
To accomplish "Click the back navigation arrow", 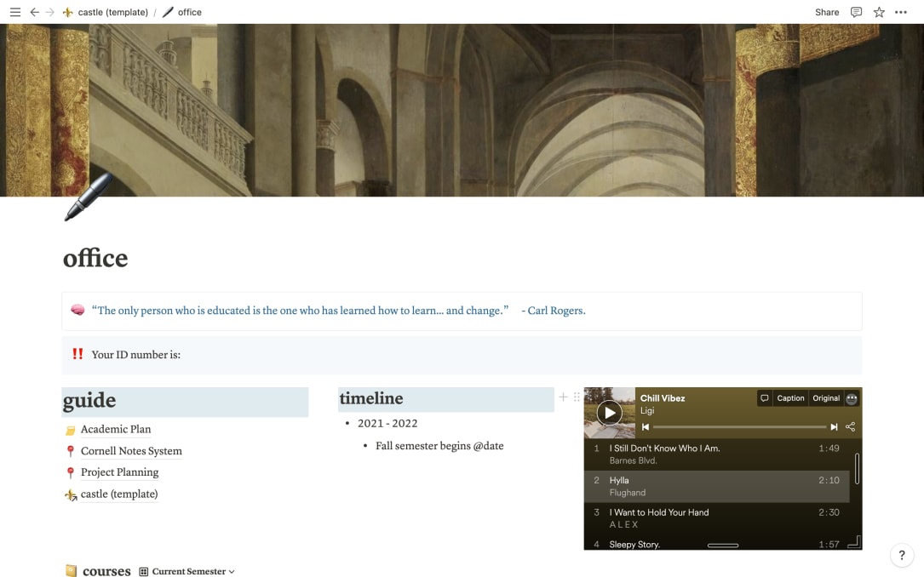I will pos(33,12).
